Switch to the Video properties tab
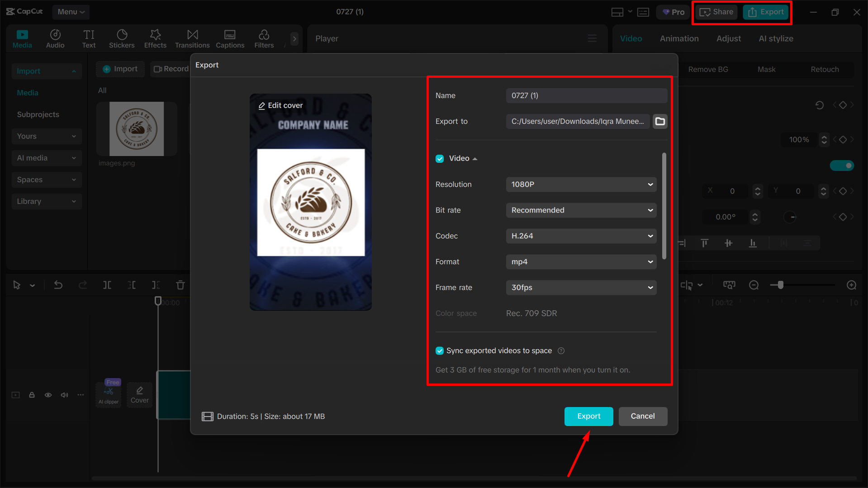868x488 pixels. [631, 39]
